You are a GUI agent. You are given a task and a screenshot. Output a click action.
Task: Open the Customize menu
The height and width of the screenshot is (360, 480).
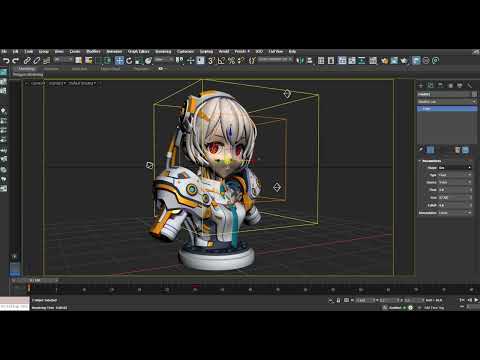pos(185,51)
